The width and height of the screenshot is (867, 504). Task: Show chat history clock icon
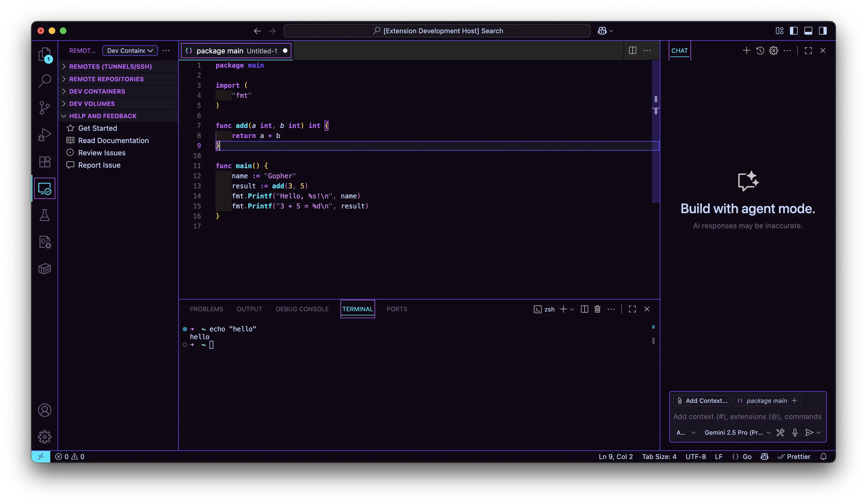point(760,51)
